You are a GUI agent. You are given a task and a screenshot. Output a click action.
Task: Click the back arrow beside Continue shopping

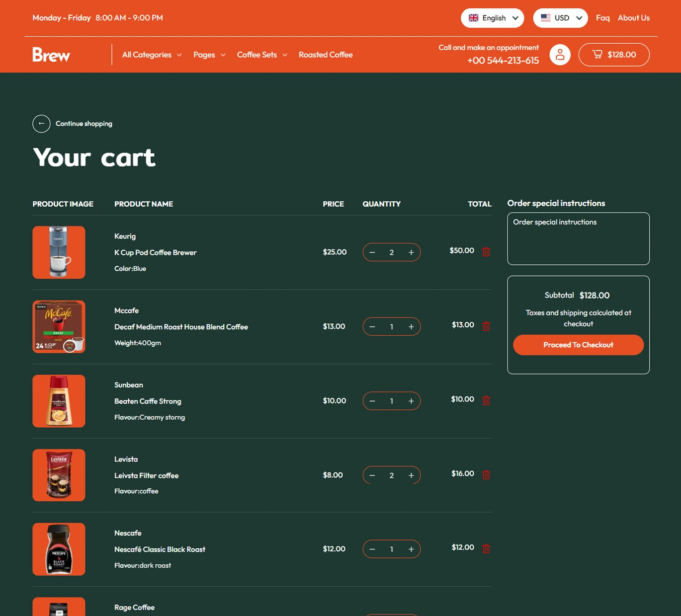[41, 124]
